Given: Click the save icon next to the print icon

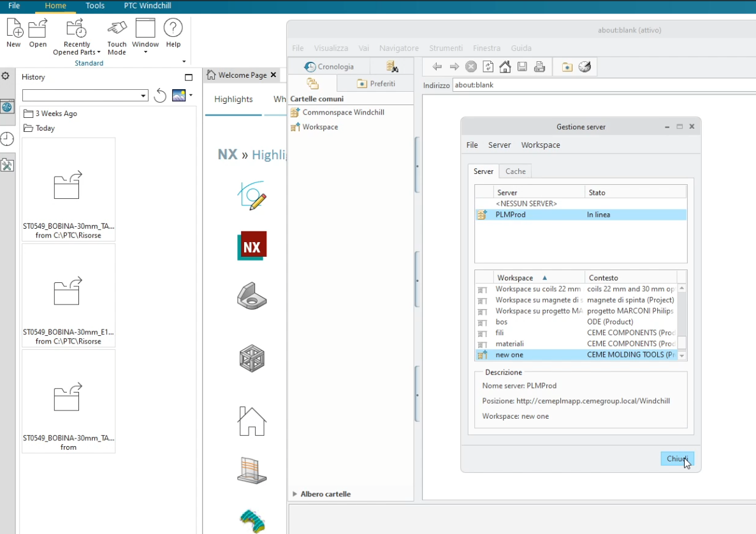Looking at the screenshot, I should tap(522, 66).
